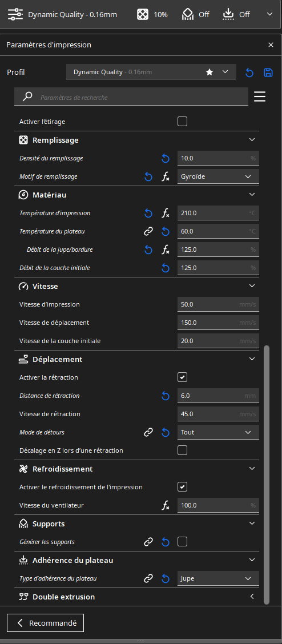Focus the Paramètres de recherche search field
The height and width of the screenshot is (644, 282).
coord(131,97)
